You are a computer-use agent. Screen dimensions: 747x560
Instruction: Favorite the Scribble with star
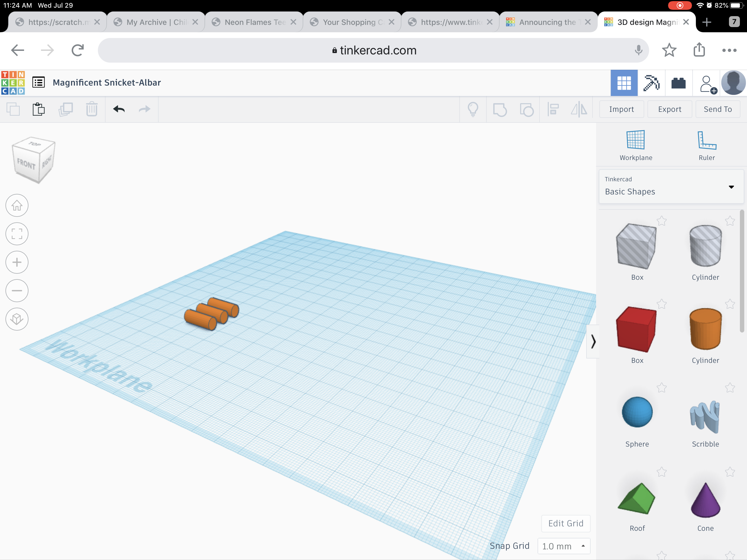(x=730, y=388)
